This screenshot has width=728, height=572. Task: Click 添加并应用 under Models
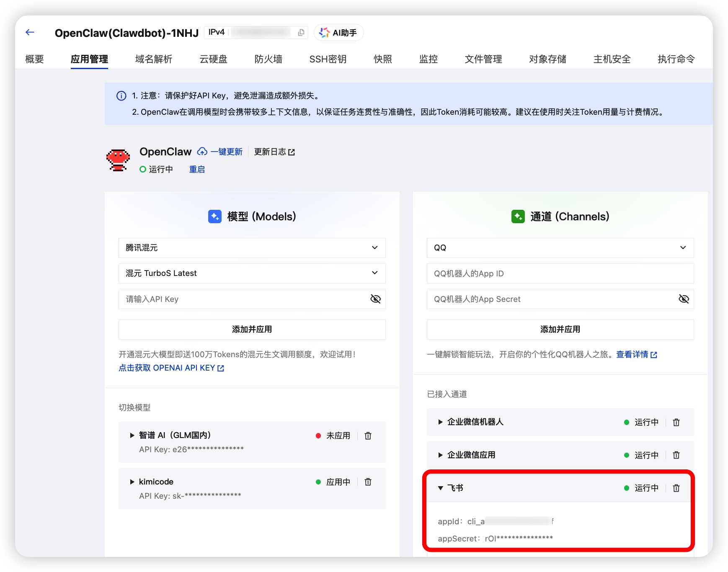252,330
